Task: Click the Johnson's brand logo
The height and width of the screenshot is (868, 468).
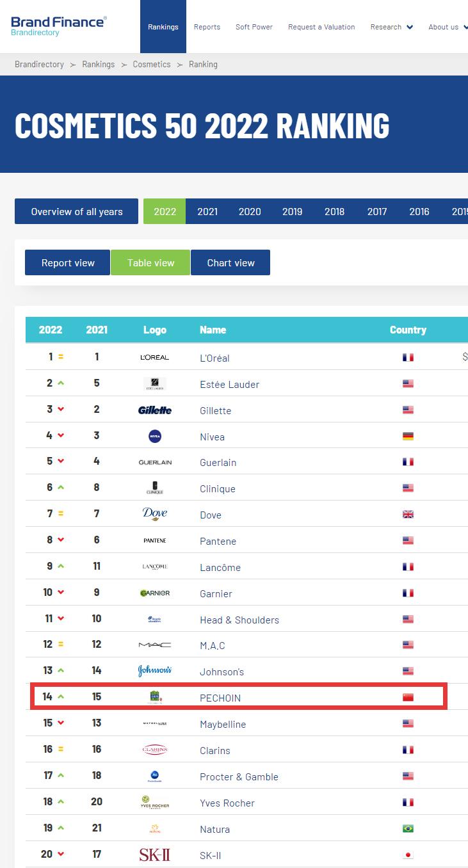Action: pos(155,671)
